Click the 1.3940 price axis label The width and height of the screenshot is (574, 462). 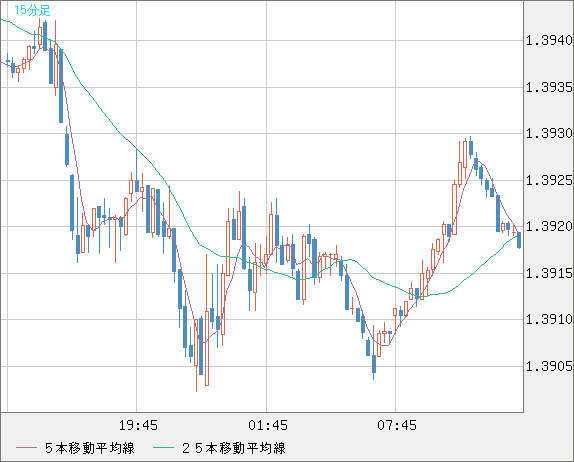click(x=549, y=40)
